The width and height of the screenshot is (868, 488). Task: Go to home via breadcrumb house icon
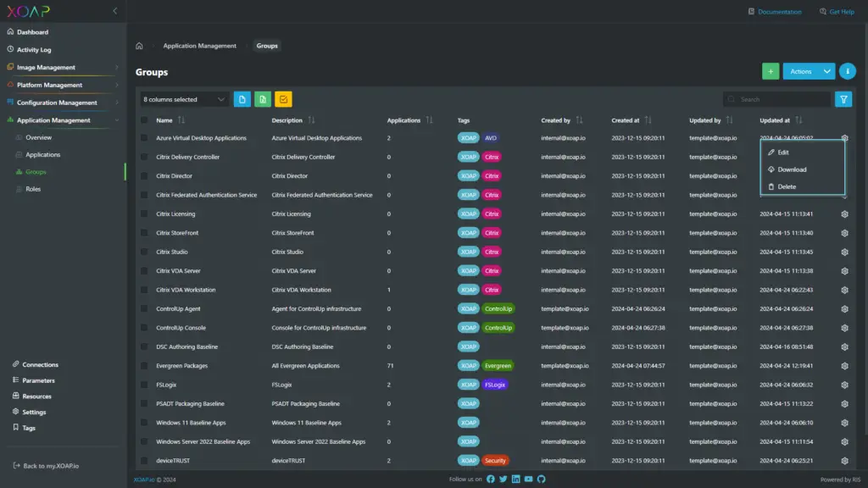click(139, 46)
